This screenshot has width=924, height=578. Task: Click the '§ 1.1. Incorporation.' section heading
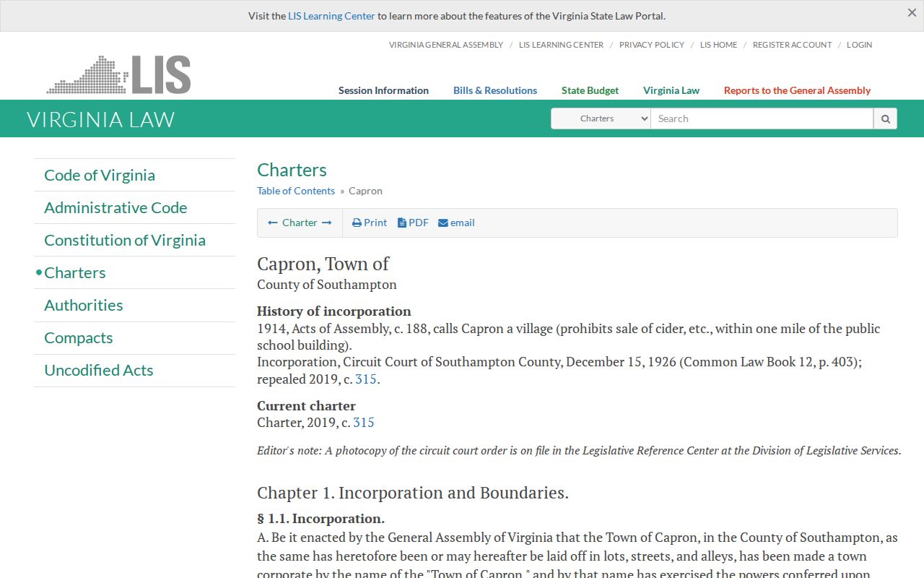click(321, 519)
